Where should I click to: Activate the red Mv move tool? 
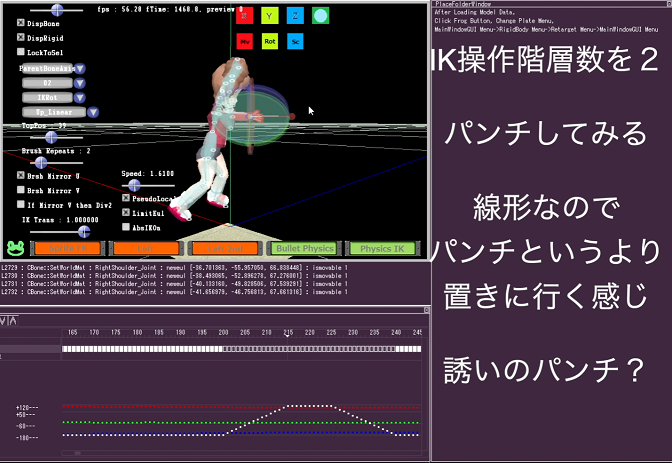pyautogui.click(x=244, y=41)
